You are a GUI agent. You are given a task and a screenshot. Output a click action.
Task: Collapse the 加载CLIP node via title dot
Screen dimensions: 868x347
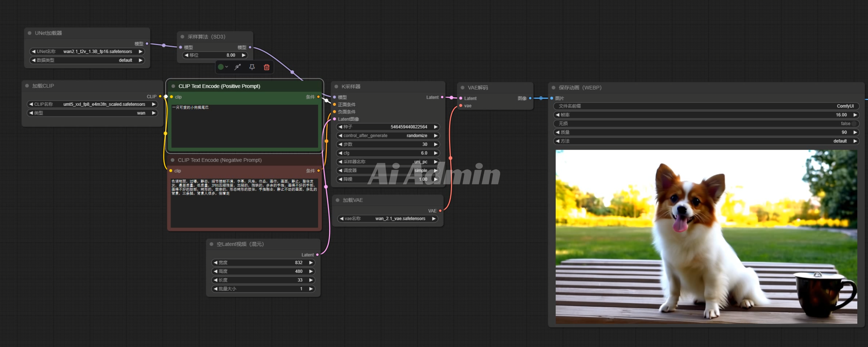tap(27, 86)
